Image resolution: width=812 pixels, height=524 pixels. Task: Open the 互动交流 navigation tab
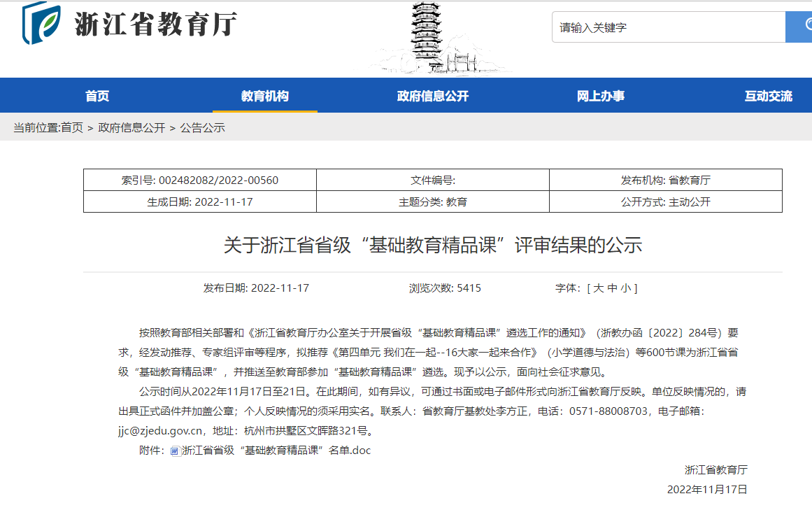(768, 96)
